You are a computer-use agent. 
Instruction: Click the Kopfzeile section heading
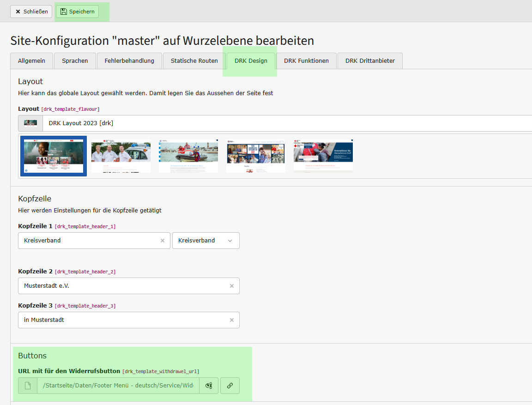[35, 199]
